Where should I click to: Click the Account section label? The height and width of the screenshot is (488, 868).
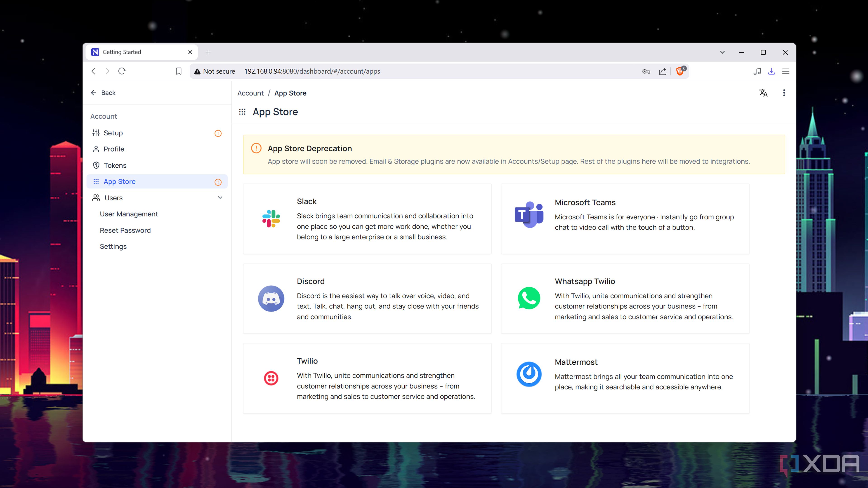[104, 117]
